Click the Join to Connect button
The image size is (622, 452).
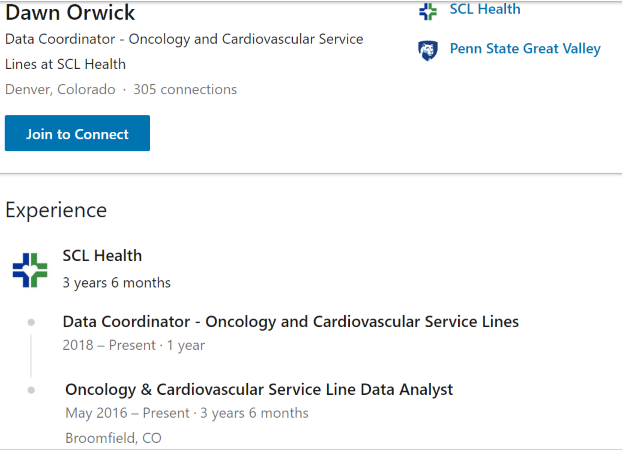77,133
